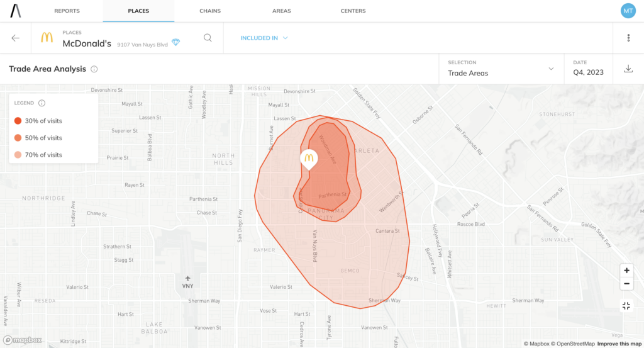Screen dimensions: 644x348
Task: Open the OpenStreetMap attribution link
Action: pos(573,344)
